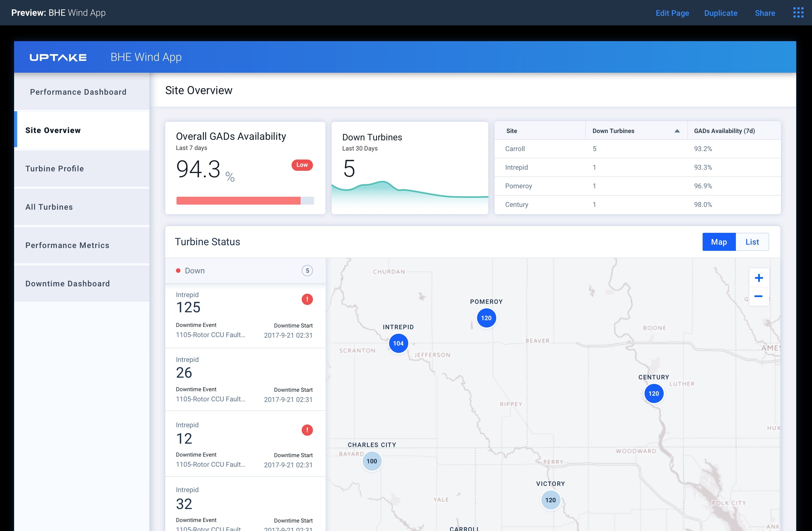
Task: Switch Turbine Status to Map view
Action: (719, 242)
